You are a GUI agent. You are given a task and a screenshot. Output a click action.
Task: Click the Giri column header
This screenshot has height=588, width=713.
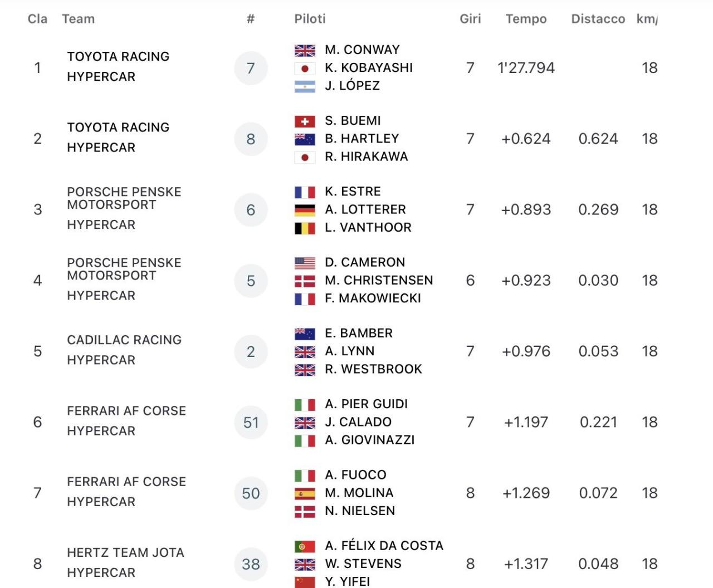point(470,19)
